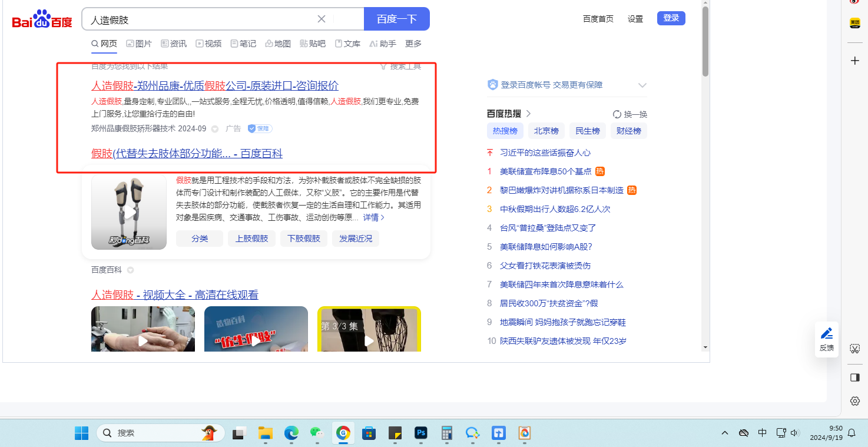Open Photoshop from the taskbar

tap(420, 433)
